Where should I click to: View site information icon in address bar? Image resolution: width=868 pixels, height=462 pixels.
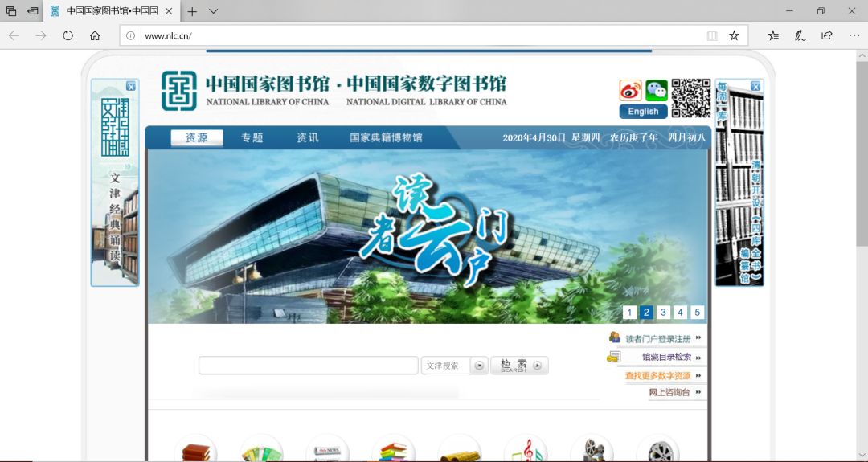[131, 36]
